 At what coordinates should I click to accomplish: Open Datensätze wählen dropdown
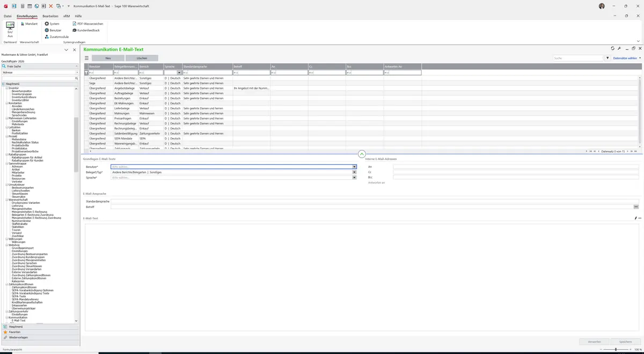click(x=627, y=58)
